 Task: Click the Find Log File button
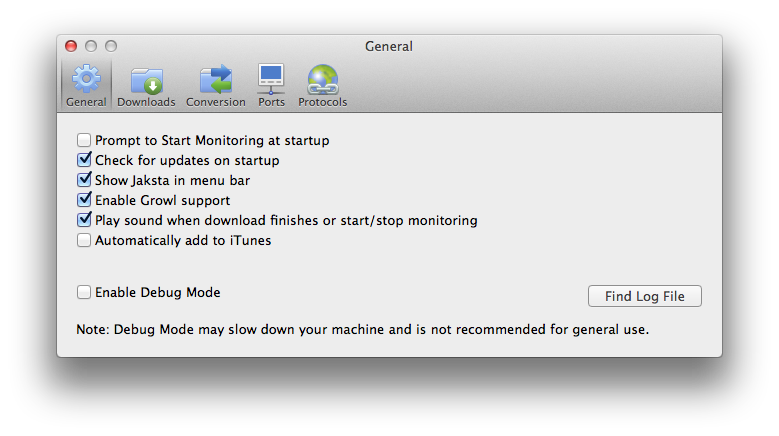pyautogui.click(x=645, y=296)
